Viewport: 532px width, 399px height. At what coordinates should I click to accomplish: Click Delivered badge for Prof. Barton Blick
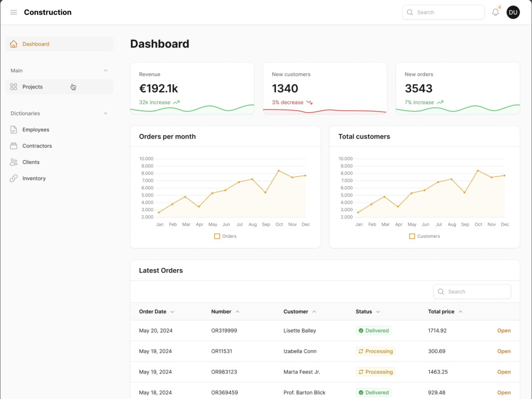373,393
